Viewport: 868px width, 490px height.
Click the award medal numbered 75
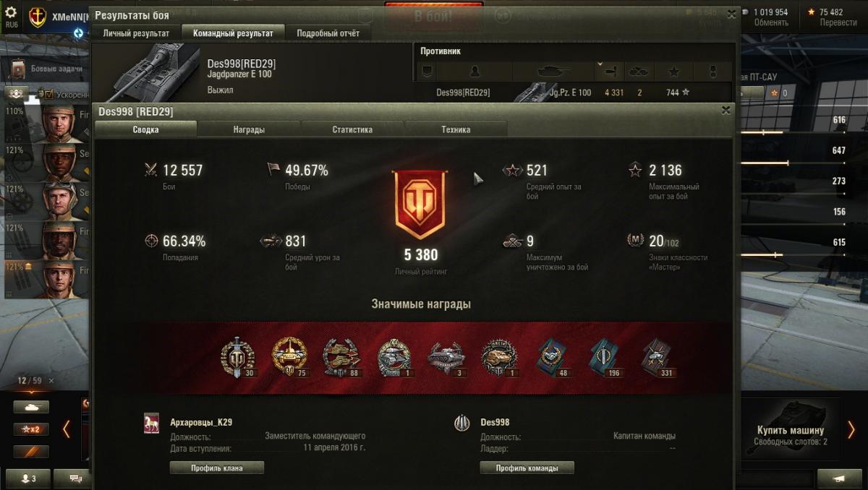[x=289, y=357]
